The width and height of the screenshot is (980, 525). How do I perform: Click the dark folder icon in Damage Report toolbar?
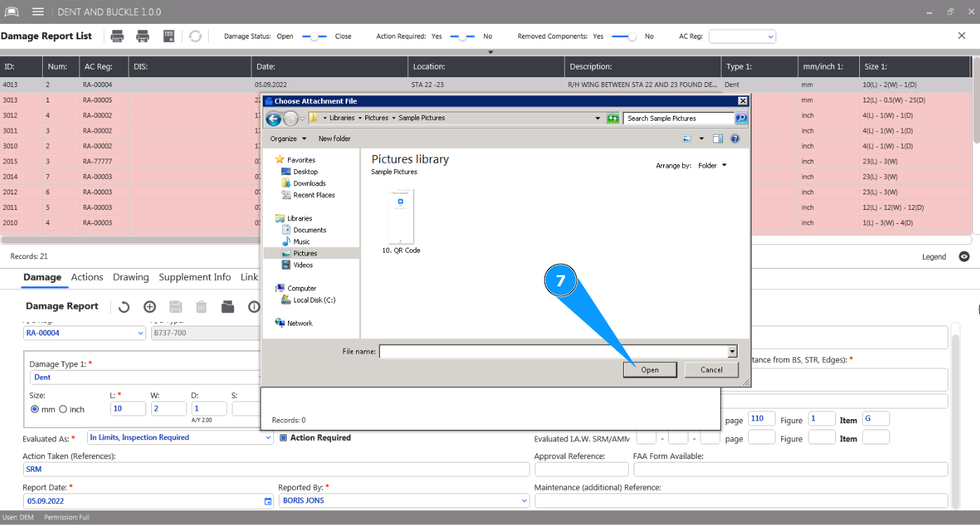(x=227, y=307)
